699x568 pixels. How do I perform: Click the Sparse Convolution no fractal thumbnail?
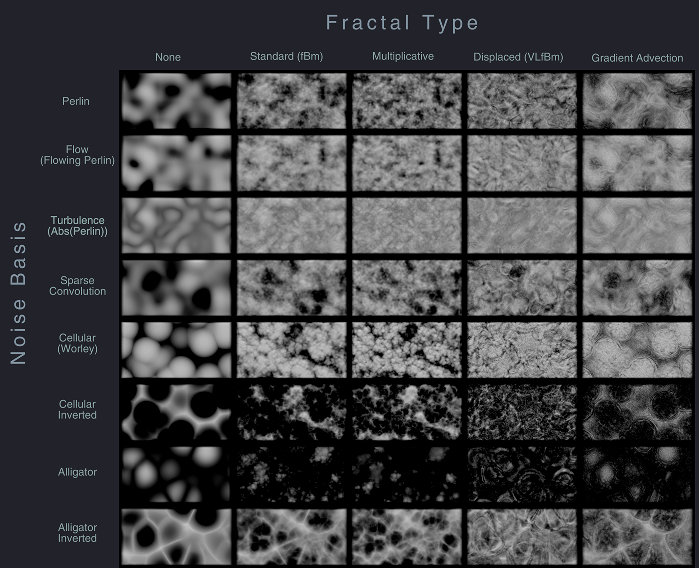tap(177, 288)
